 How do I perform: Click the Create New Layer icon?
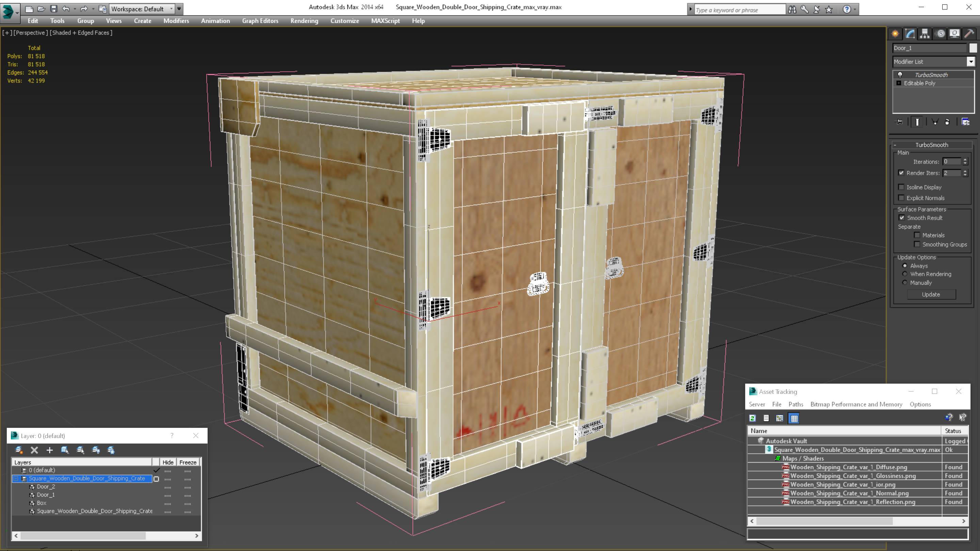[x=19, y=450]
